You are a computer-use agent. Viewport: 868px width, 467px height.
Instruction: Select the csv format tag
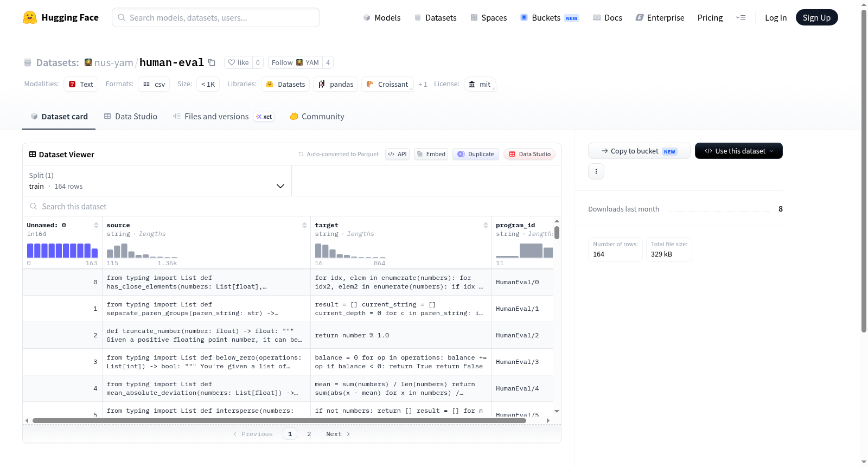click(154, 84)
